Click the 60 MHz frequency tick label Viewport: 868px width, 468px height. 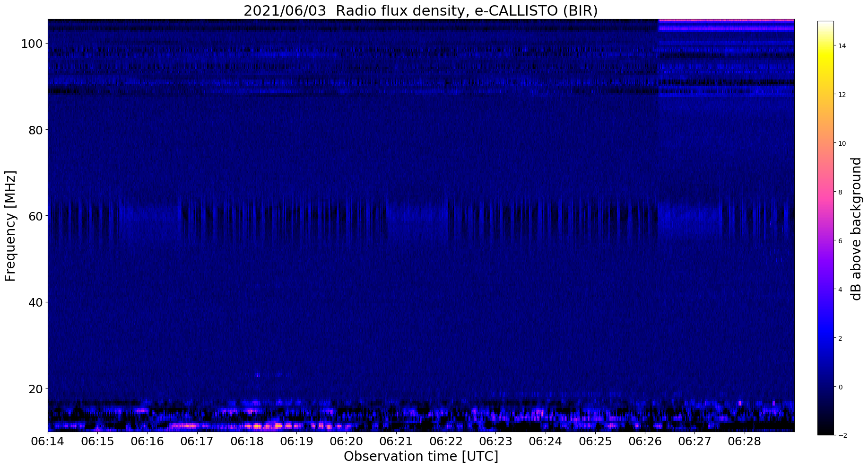click(x=35, y=216)
